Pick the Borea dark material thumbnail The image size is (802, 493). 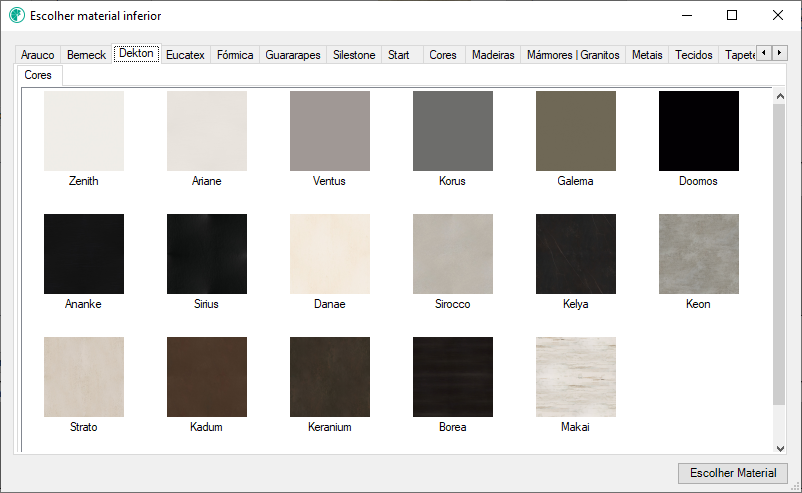coord(453,377)
